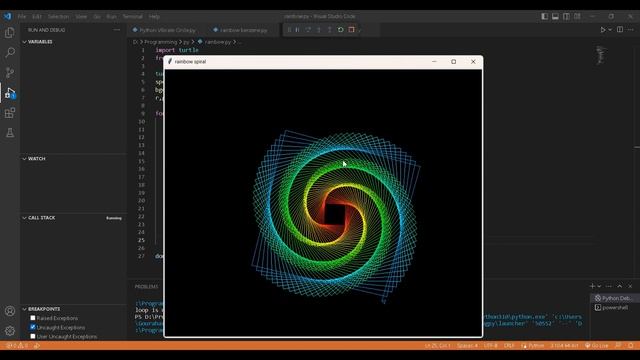Click Go Live in status bar
Screen dimensions: 640x360
click(597, 345)
